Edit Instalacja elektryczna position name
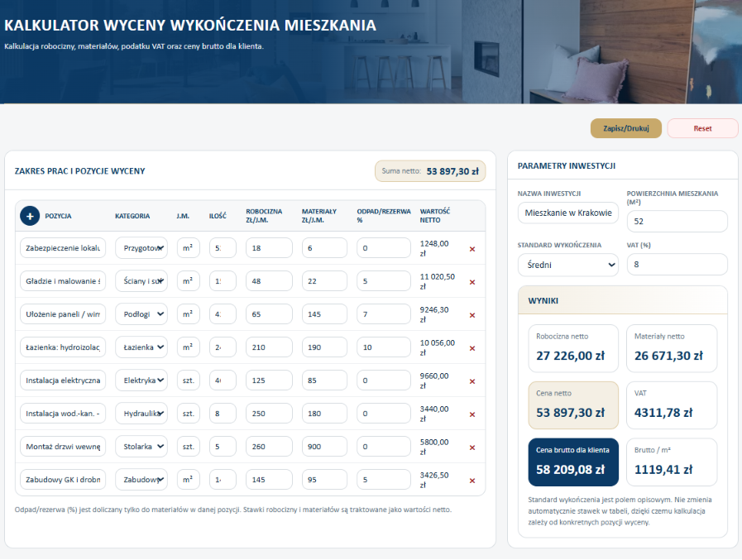 (x=63, y=381)
